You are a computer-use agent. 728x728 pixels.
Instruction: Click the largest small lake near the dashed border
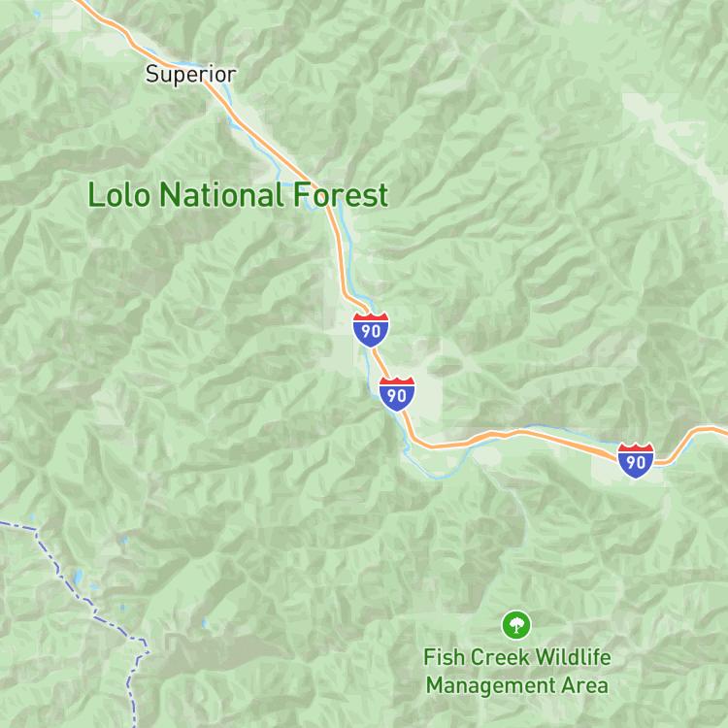point(78,577)
